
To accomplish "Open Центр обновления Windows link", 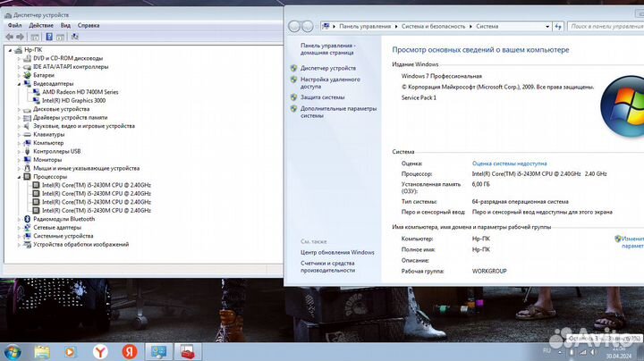I will click(x=337, y=252).
